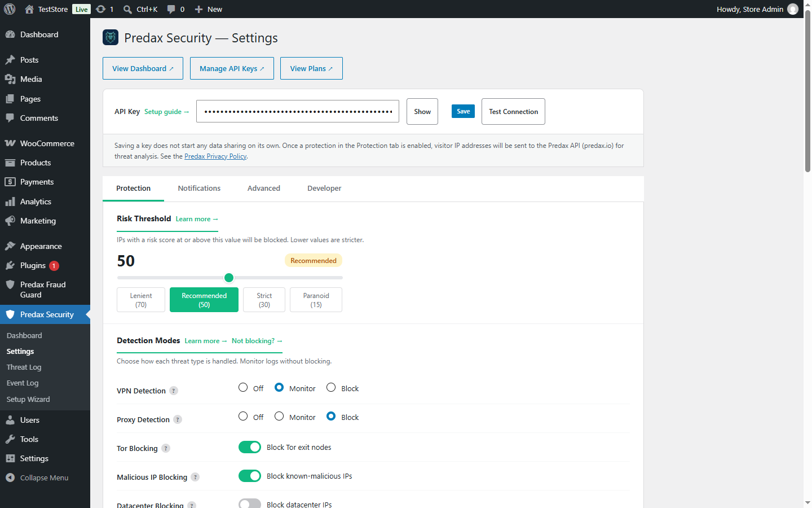Image resolution: width=812 pixels, height=508 pixels.
Task: Open Setup Wizard submenu item
Action: click(28, 399)
